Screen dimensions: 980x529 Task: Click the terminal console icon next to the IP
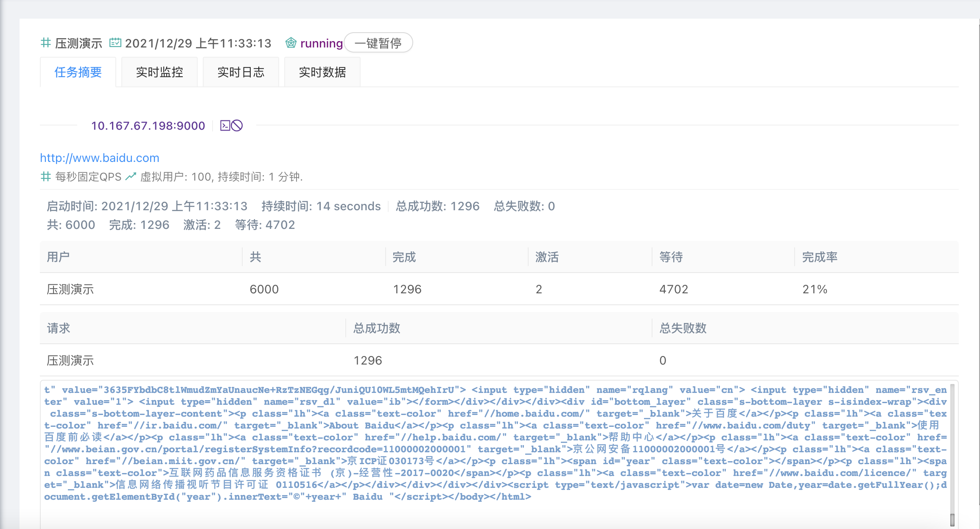(x=225, y=125)
